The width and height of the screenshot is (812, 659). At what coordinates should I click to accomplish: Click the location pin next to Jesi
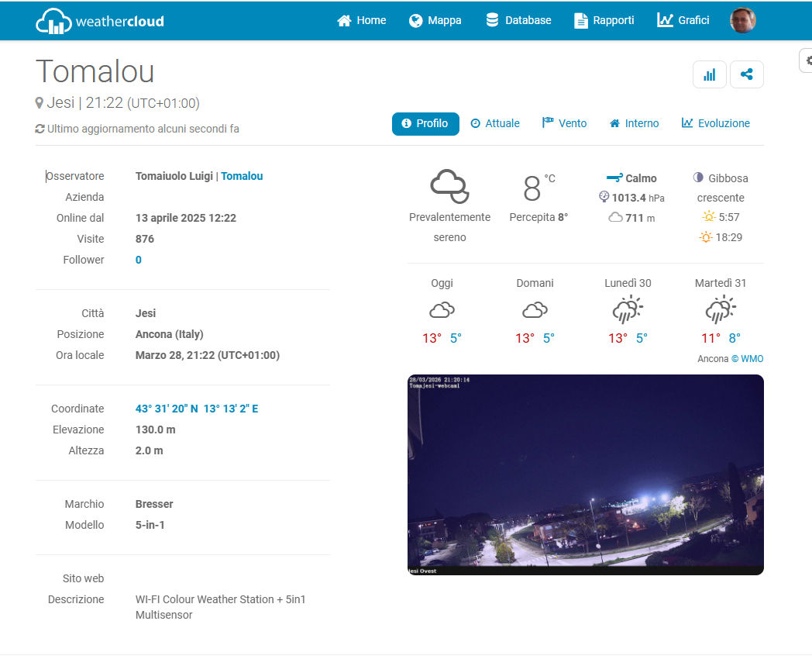click(x=40, y=103)
